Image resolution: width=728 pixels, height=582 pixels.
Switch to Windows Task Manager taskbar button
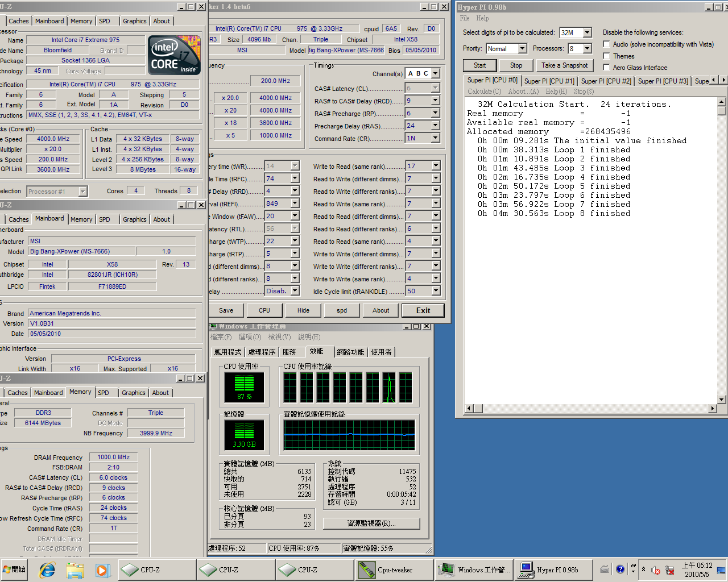[474, 569]
